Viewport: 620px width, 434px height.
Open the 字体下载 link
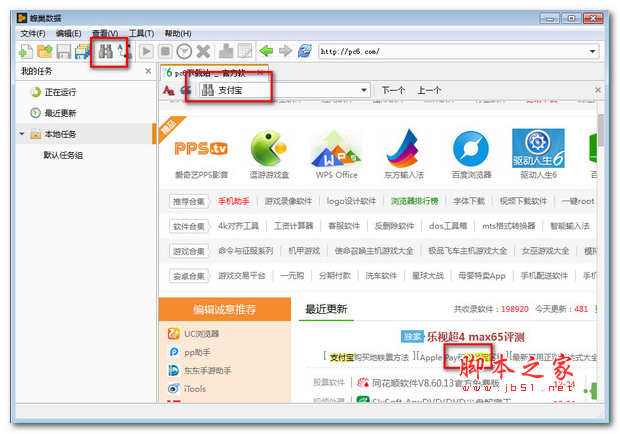click(469, 201)
